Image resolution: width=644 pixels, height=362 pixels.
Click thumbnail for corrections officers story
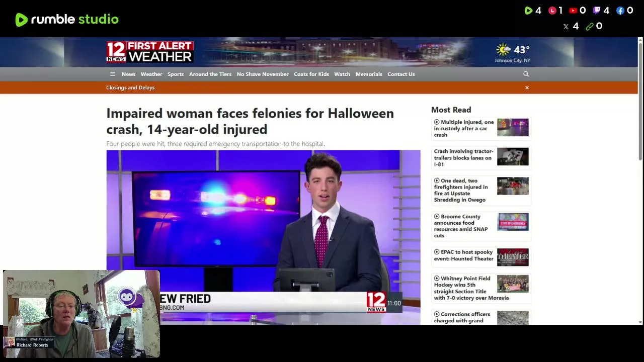[513, 318]
